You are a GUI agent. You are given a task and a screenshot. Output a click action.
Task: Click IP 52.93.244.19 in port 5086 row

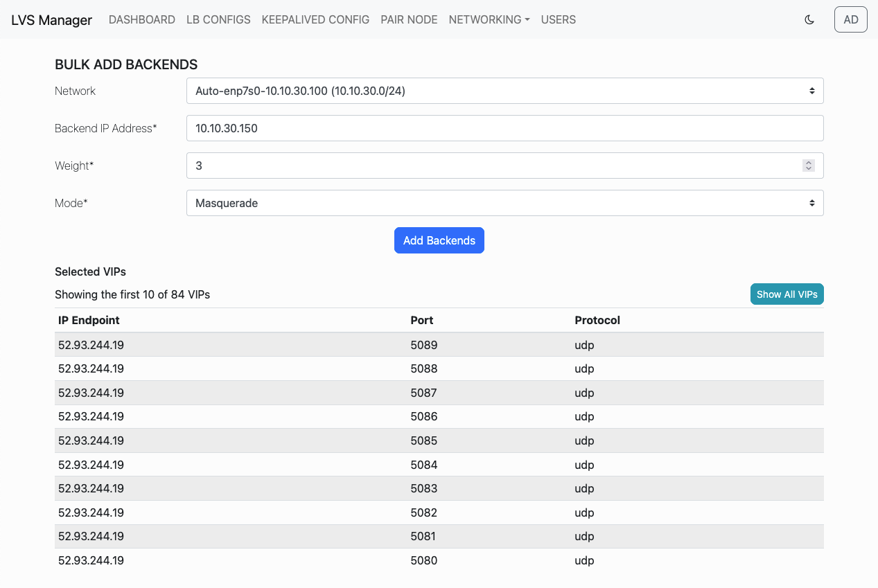(91, 416)
